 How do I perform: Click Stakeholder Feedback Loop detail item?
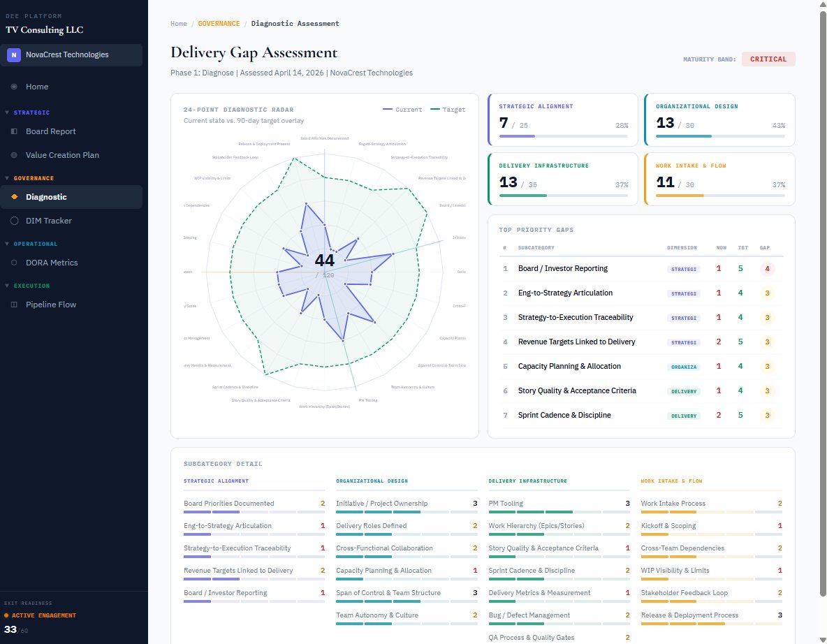coord(712,597)
